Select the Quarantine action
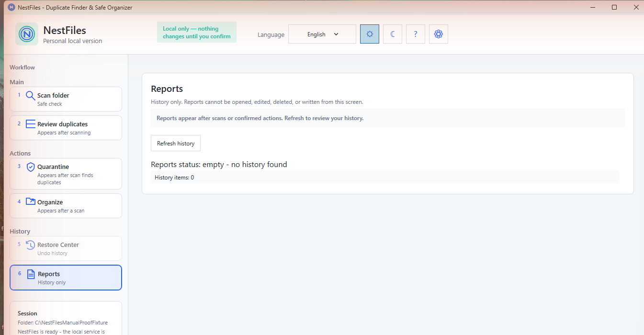644x335 pixels. [66, 174]
